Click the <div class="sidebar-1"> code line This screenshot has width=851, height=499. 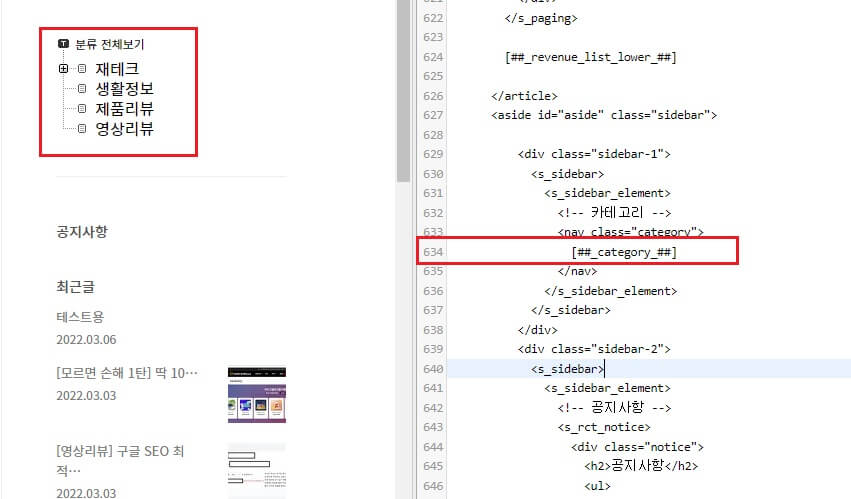[594, 154]
